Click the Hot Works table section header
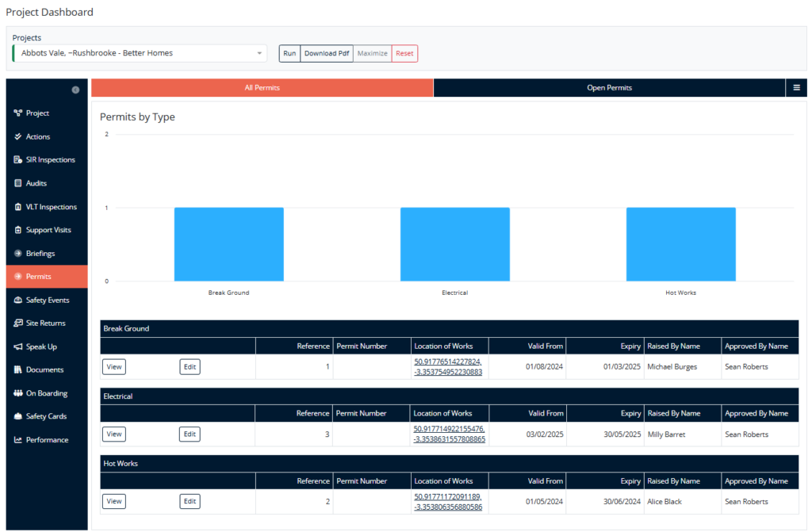Screen dimensions: 812x532 pos(449,464)
